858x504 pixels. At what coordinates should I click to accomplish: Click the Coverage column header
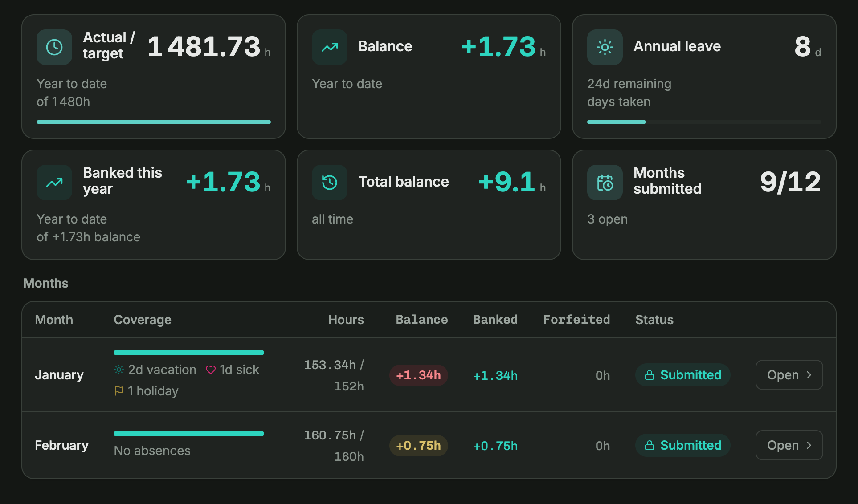[143, 320]
